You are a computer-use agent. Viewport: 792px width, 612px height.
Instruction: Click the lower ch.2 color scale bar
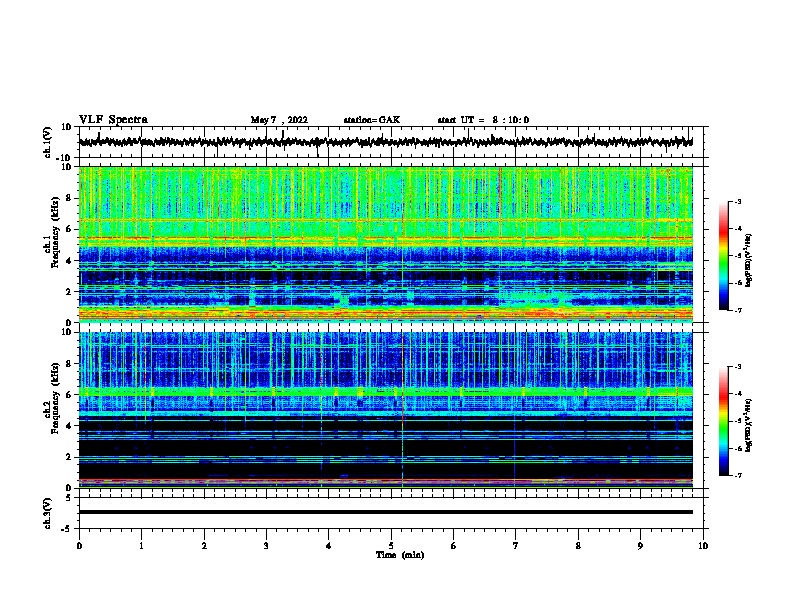[724, 421]
